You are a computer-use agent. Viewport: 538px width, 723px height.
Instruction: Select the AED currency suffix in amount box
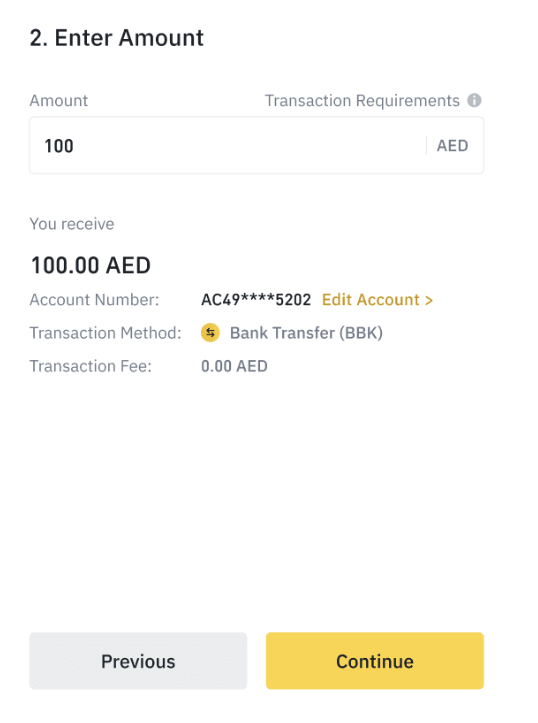tap(452, 146)
